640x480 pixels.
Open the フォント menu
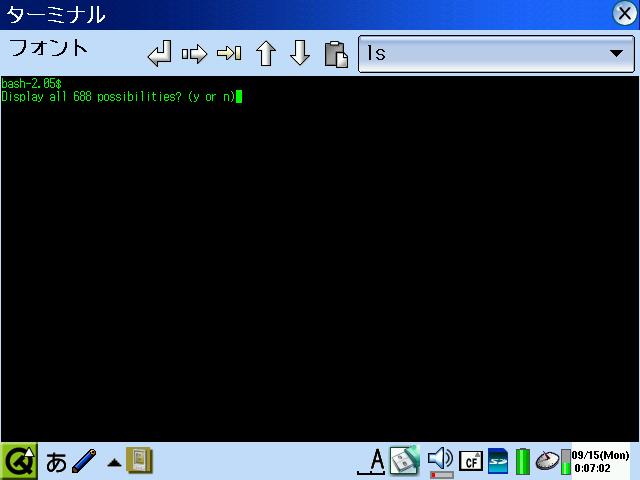(x=49, y=48)
